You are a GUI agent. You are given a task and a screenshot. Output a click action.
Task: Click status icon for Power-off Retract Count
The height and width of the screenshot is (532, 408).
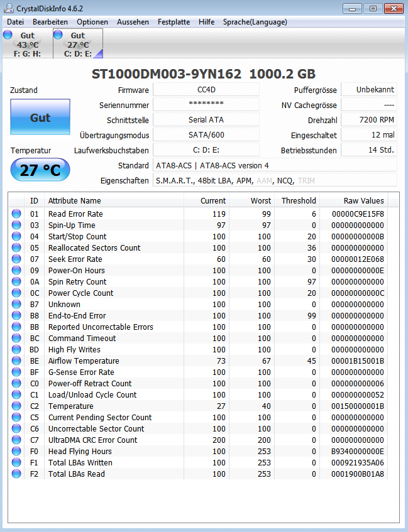pos(16,383)
